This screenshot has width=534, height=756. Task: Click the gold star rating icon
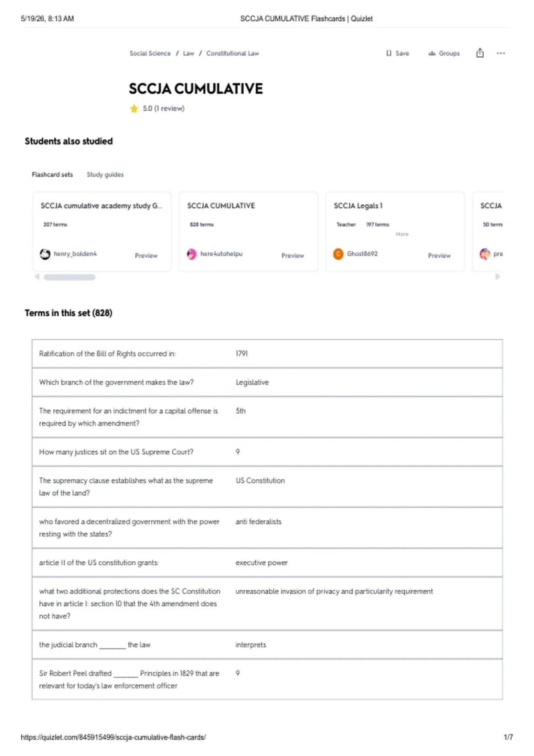(134, 109)
